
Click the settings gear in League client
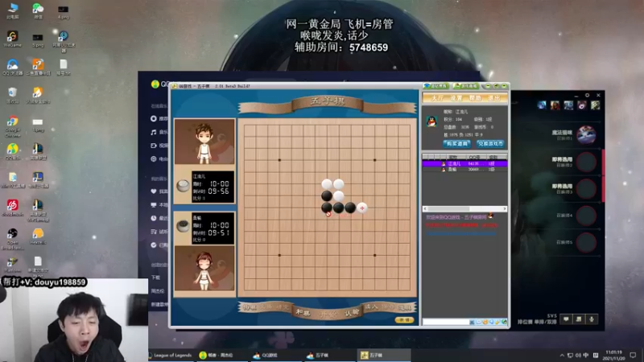click(588, 95)
